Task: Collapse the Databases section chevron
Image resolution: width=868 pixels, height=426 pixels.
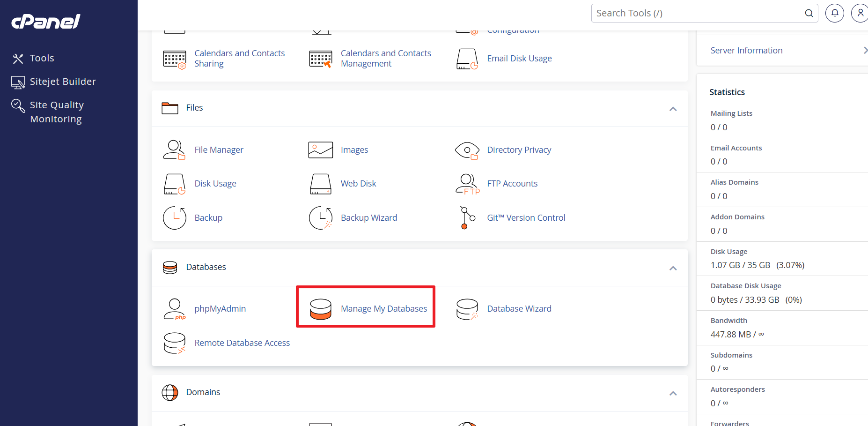Action: tap(673, 268)
